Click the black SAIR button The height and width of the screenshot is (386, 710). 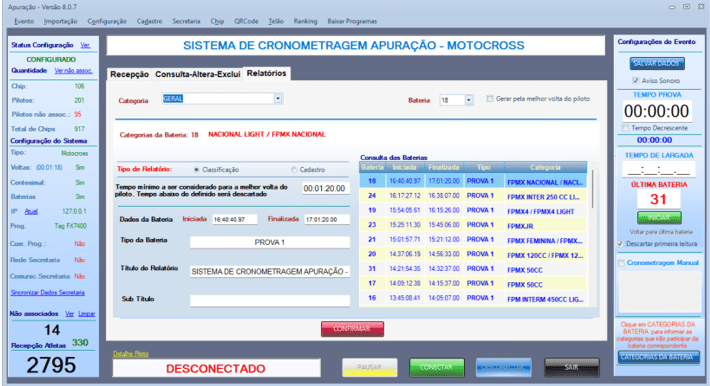(x=571, y=367)
